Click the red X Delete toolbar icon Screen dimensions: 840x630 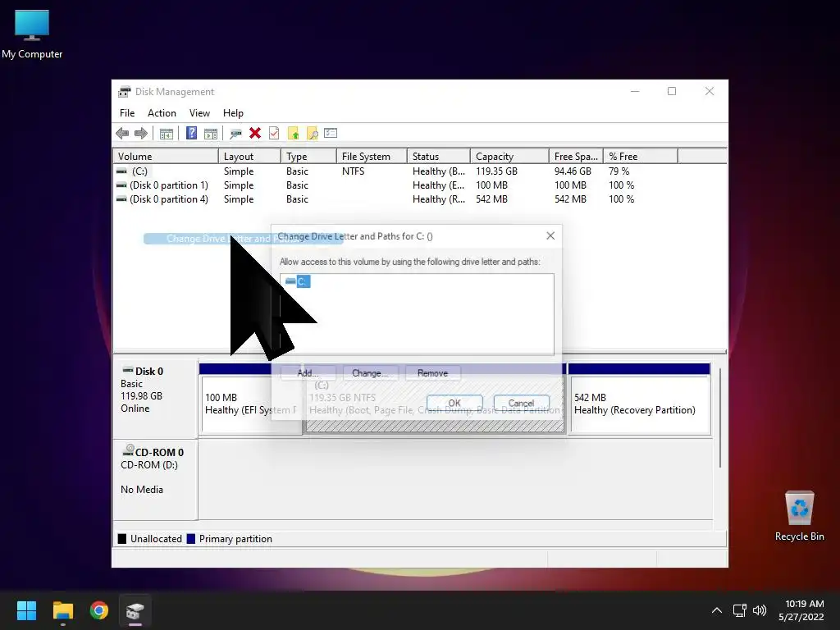click(x=255, y=133)
